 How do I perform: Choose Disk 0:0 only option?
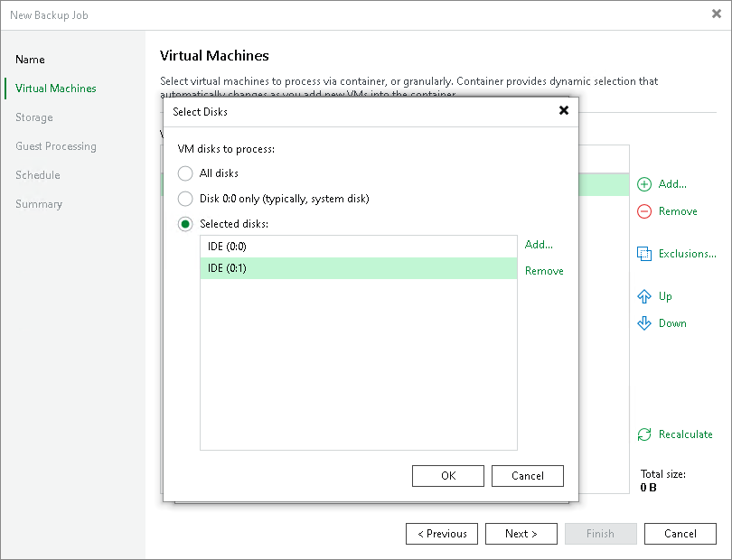point(185,199)
